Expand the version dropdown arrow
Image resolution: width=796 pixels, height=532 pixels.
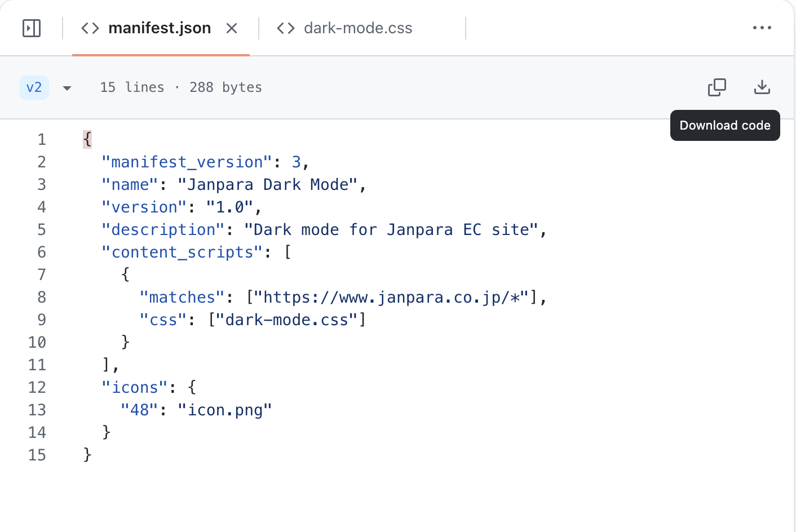pyautogui.click(x=67, y=88)
